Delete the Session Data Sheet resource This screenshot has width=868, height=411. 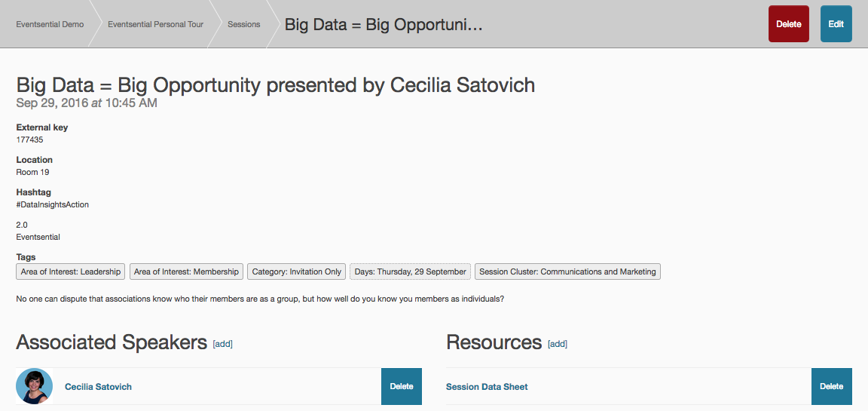point(831,386)
